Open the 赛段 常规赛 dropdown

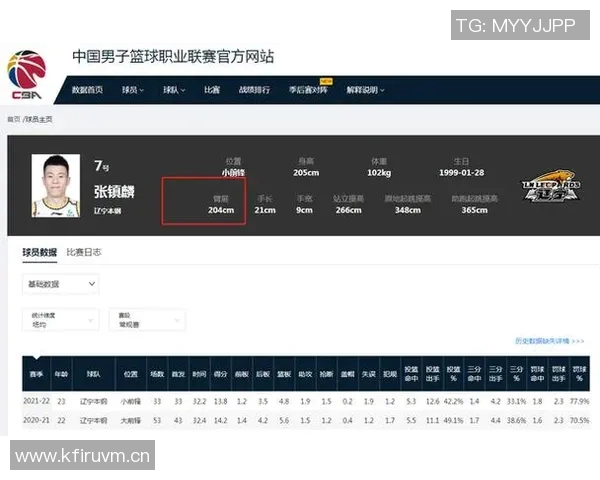click(147, 320)
